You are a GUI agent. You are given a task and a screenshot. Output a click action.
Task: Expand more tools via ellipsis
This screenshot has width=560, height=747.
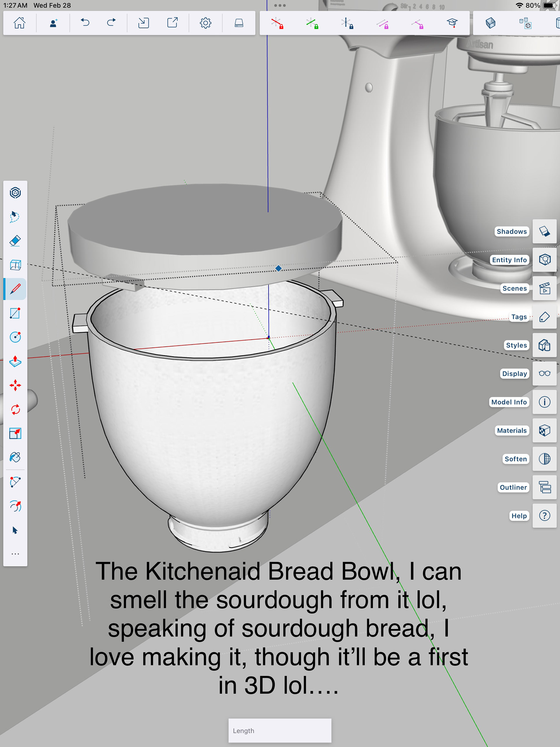coord(15,554)
